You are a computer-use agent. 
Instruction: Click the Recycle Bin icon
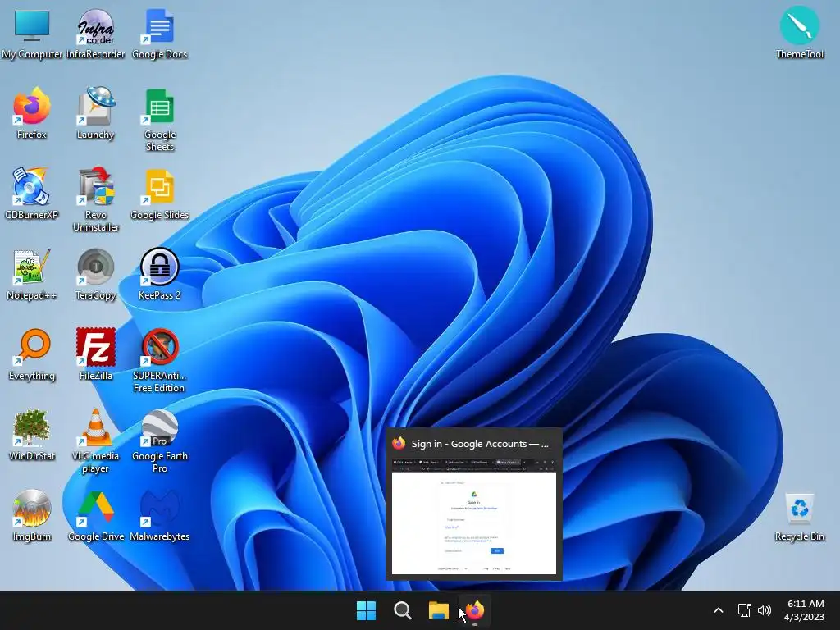pyautogui.click(x=799, y=517)
